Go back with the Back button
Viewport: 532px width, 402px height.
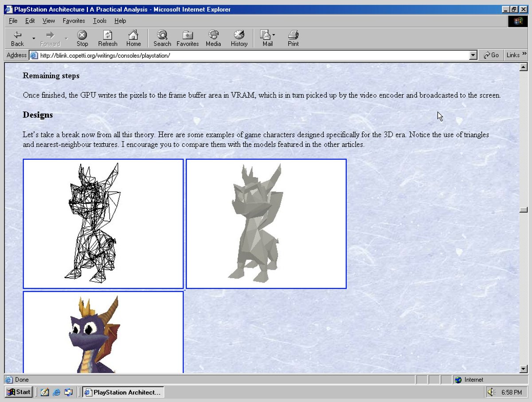click(18, 39)
